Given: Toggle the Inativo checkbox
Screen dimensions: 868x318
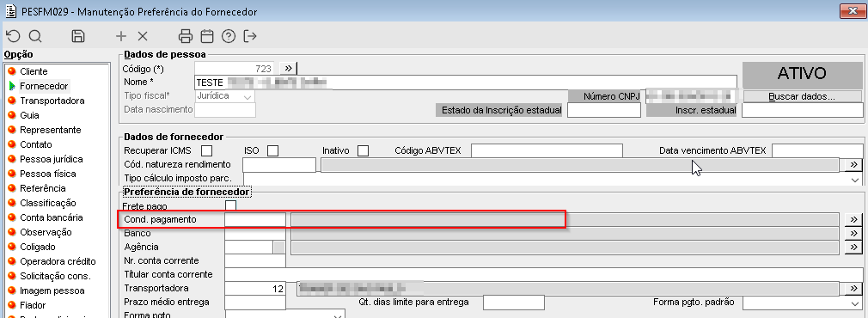Looking at the screenshot, I should [364, 150].
